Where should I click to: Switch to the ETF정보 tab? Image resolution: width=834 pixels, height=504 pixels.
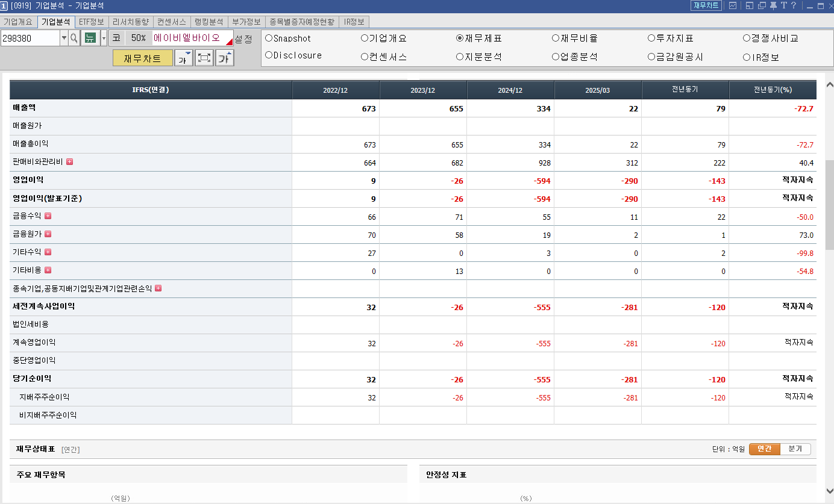click(92, 22)
